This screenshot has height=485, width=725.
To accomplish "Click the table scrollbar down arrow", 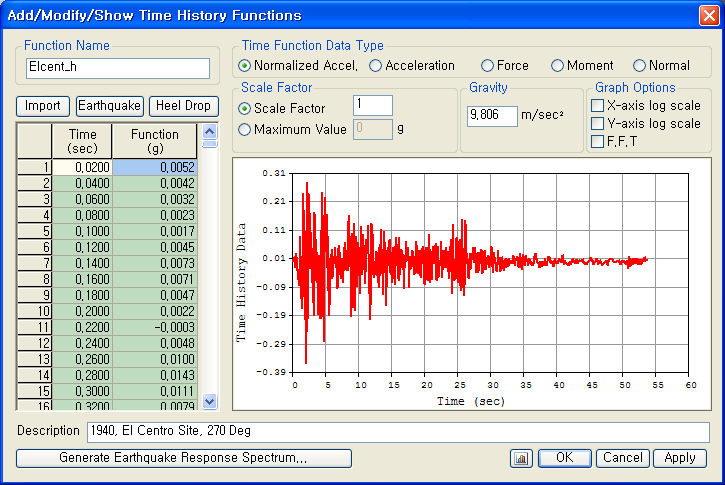I will (x=209, y=401).
